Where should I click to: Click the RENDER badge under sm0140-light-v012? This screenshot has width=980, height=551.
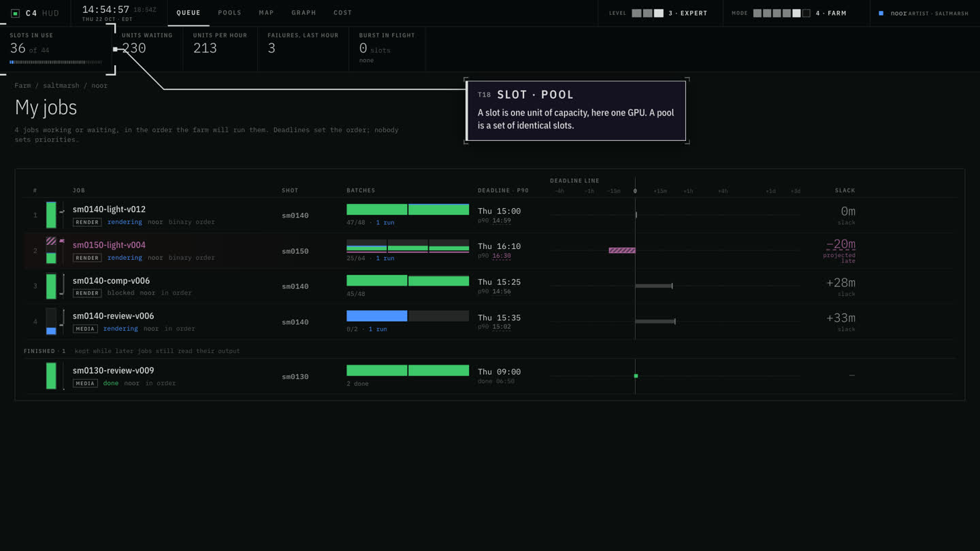point(87,222)
